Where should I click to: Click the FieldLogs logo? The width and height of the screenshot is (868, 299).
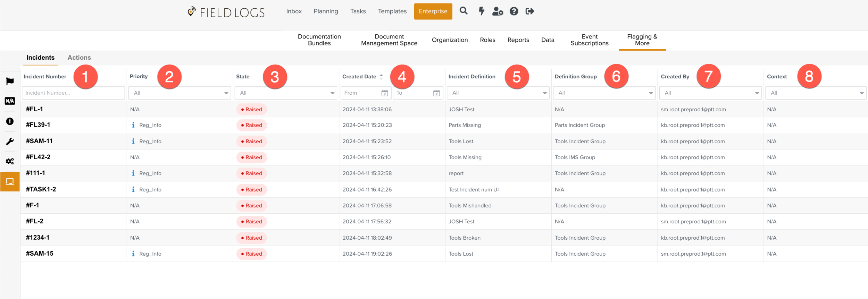[x=226, y=12]
